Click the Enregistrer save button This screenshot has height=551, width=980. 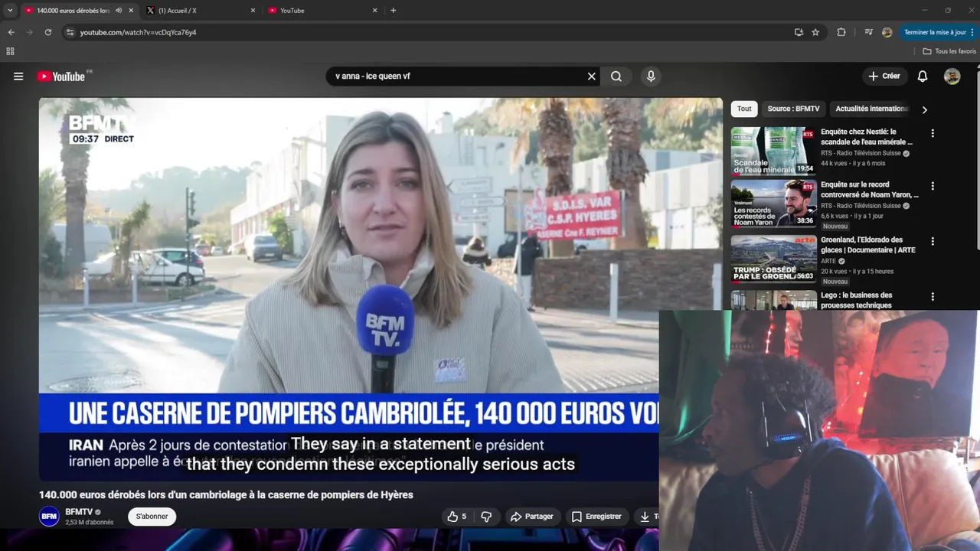point(596,517)
